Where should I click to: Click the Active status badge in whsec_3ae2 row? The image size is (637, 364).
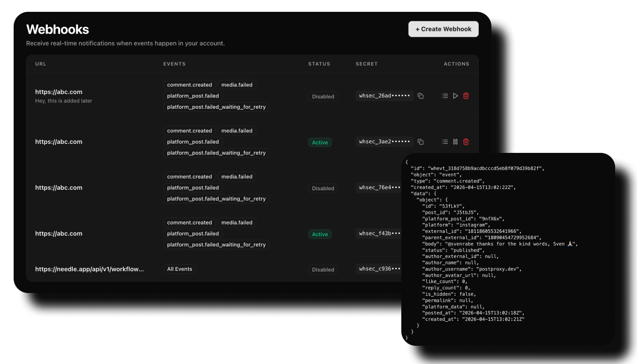[x=320, y=142]
